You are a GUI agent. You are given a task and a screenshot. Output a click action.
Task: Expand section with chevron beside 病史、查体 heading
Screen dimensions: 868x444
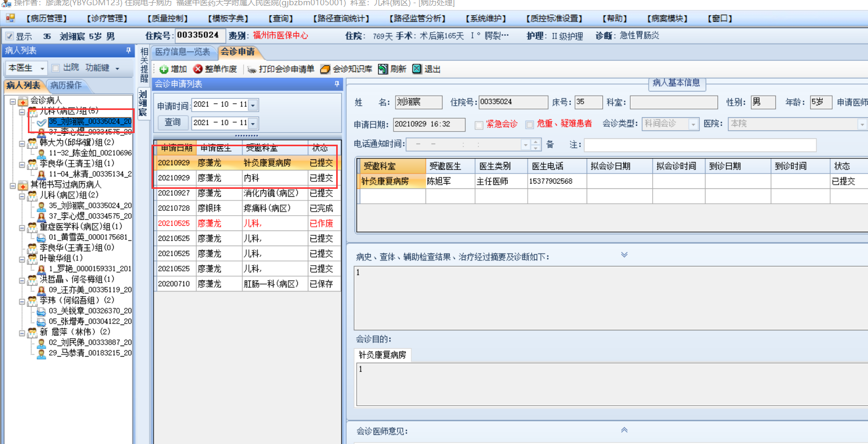click(x=624, y=255)
